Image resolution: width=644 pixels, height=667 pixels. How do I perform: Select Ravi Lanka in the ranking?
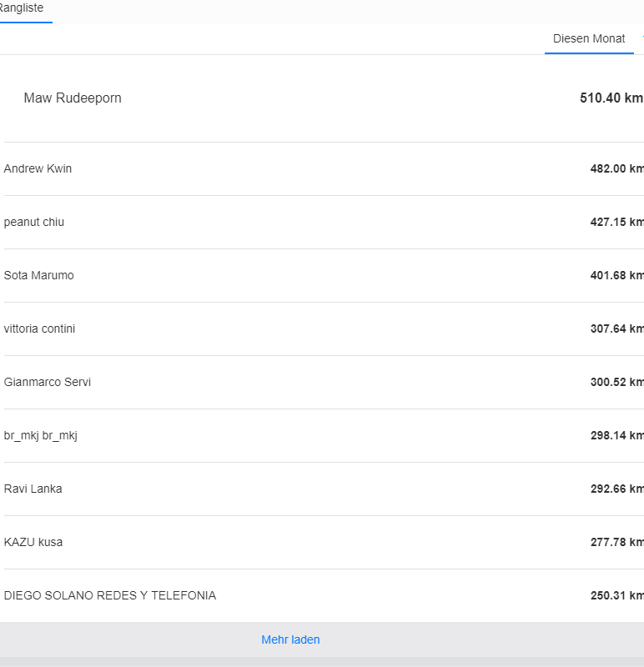[x=33, y=489]
